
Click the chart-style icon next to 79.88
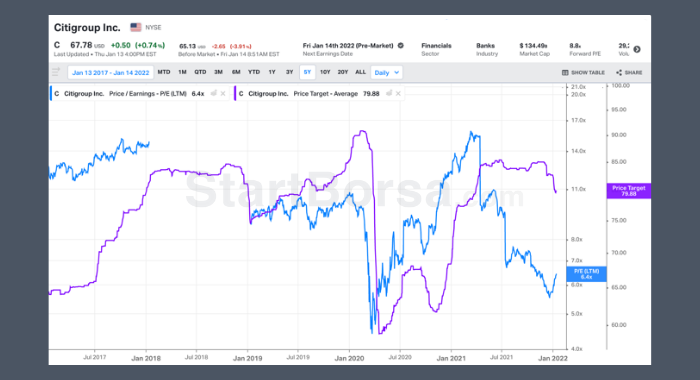click(x=389, y=93)
